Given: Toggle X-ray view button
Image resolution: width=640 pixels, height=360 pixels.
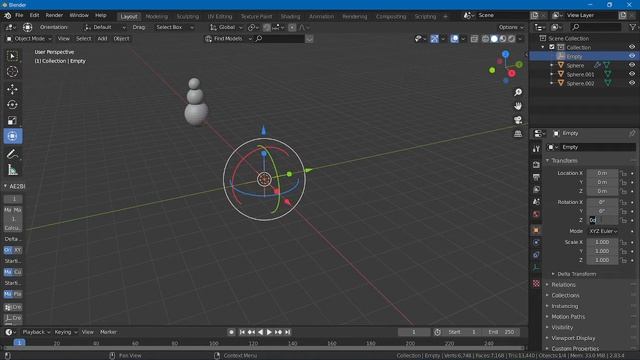Looking at the screenshot, I should (474, 39).
